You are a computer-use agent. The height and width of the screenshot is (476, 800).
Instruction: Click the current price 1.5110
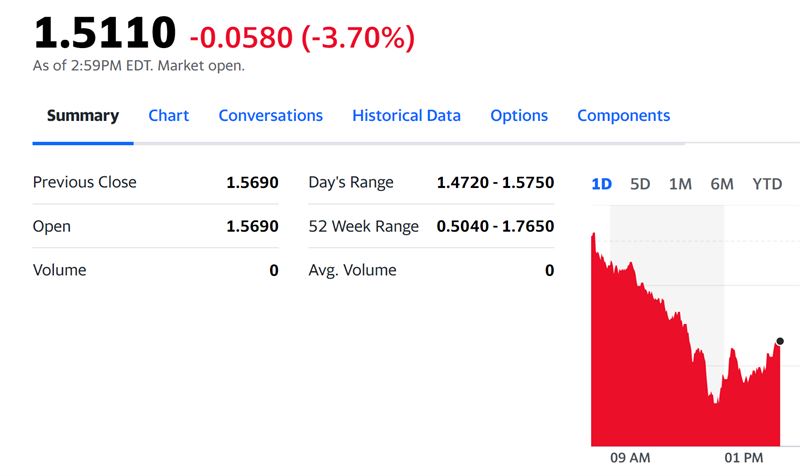pos(105,33)
